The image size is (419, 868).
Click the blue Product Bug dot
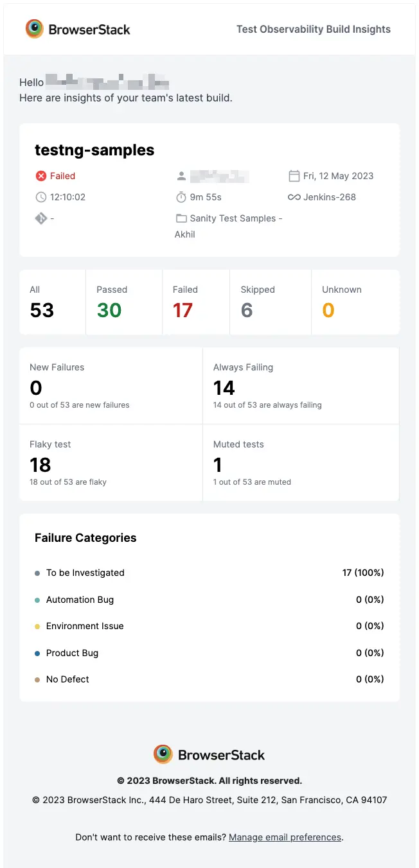pyautogui.click(x=37, y=654)
